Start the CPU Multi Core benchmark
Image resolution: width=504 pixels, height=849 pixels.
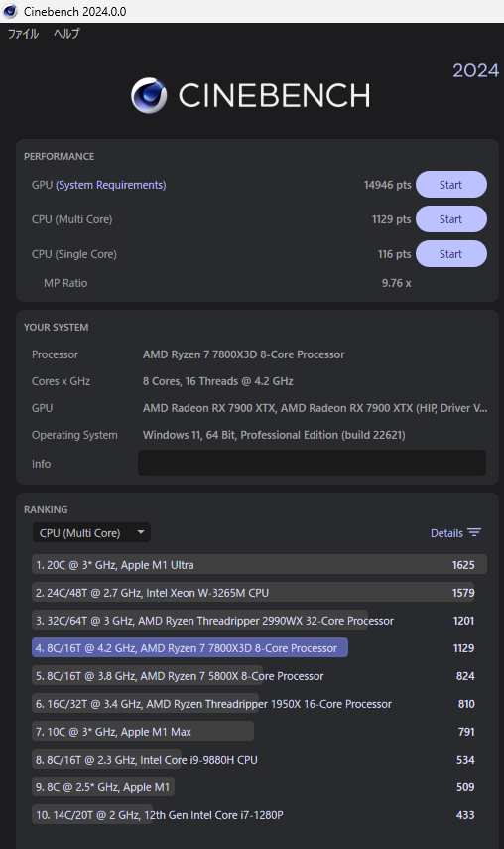(x=451, y=219)
